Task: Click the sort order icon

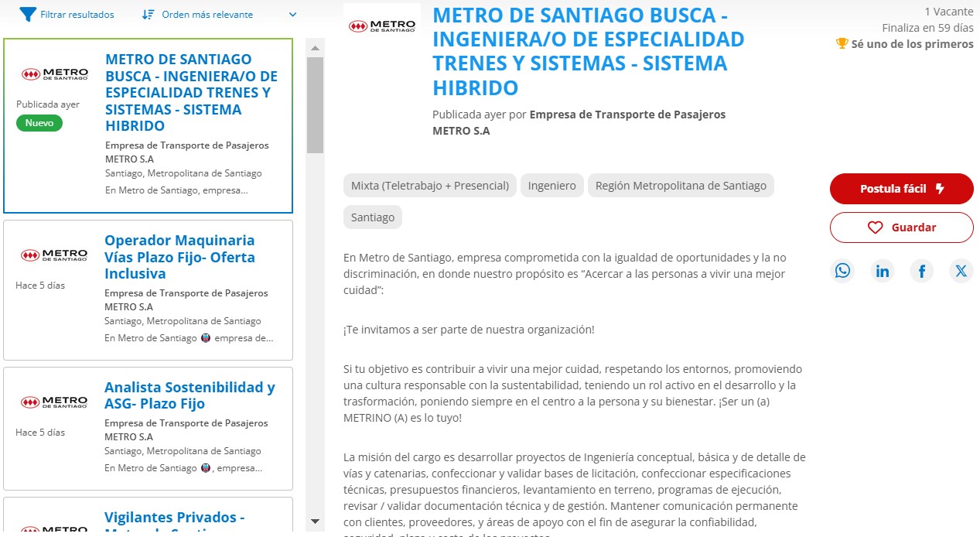Action: coord(149,14)
